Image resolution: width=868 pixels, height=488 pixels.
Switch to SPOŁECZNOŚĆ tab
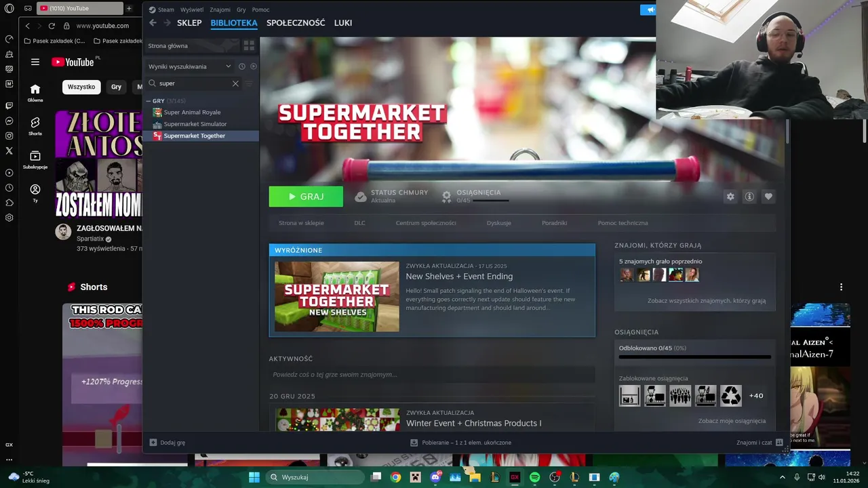pos(296,22)
